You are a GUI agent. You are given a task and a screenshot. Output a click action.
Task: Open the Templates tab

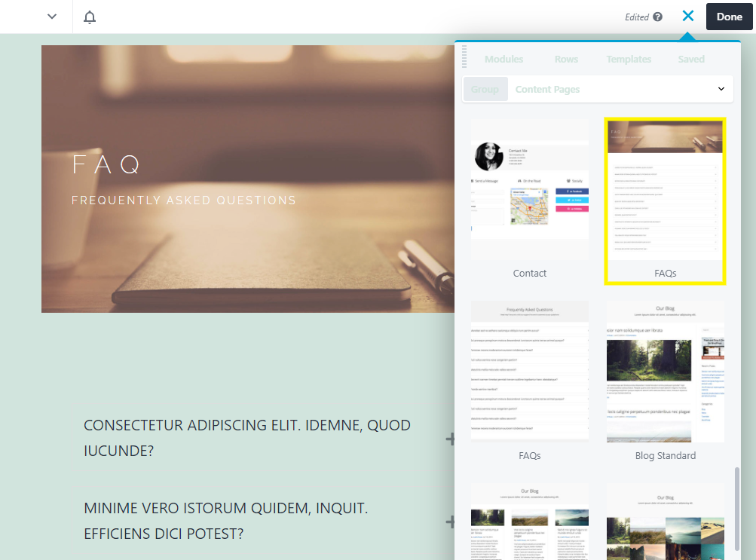point(629,59)
